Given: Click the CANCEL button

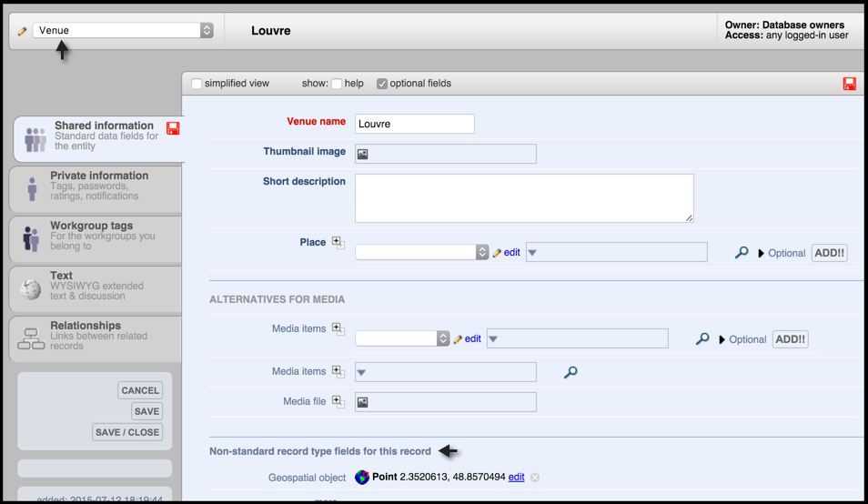Looking at the screenshot, I should (x=140, y=390).
